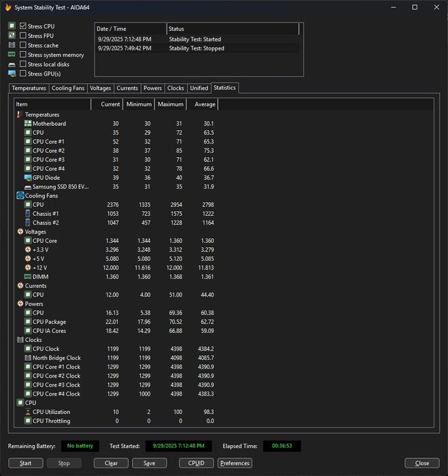Select the 'Stability Test: Stopped' log entry
Image resolution: width=448 pixels, height=476 pixels.
[197, 48]
